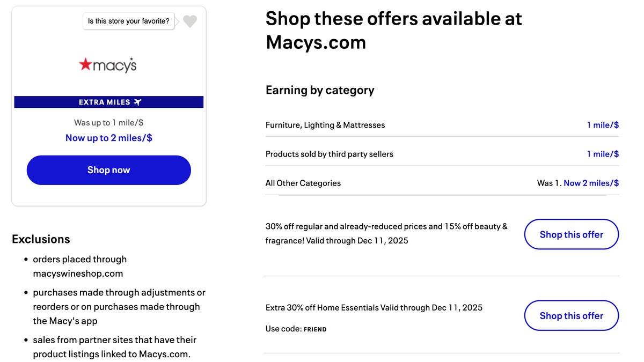The image size is (644, 362).
Task: Select the Furniture, Lighting & Mattresses category row
Action: [x=325, y=125]
